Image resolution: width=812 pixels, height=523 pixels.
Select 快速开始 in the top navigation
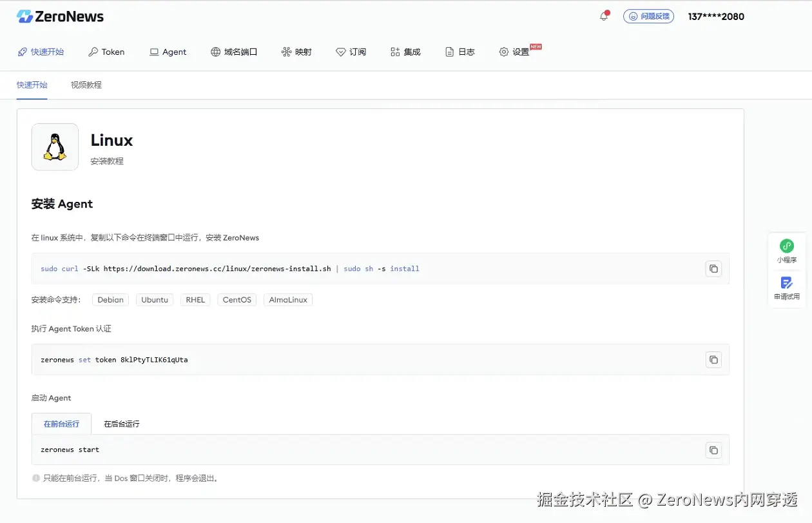[41, 52]
